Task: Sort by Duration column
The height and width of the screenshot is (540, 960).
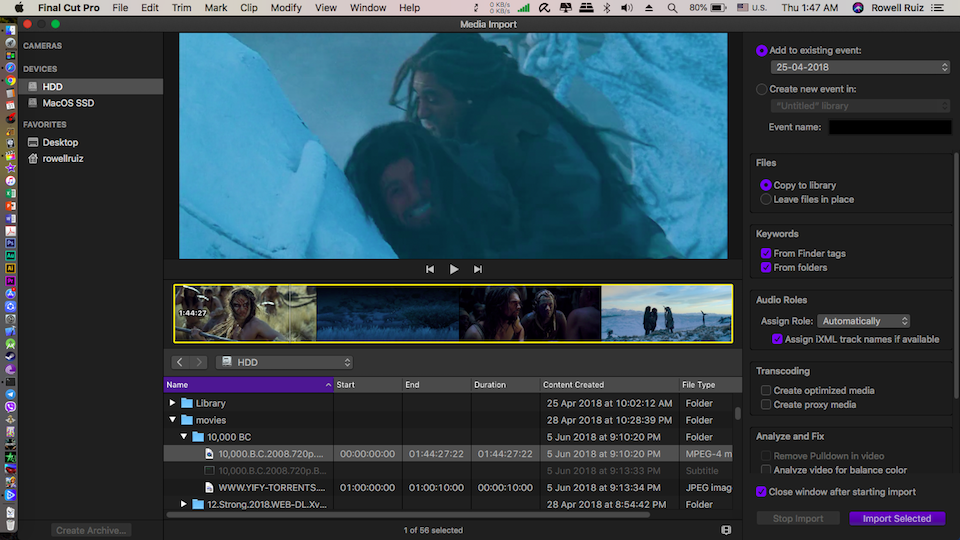Action: (505, 384)
